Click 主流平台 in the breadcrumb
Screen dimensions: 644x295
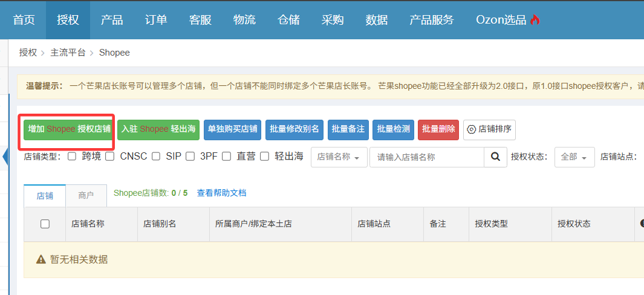(x=68, y=53)
